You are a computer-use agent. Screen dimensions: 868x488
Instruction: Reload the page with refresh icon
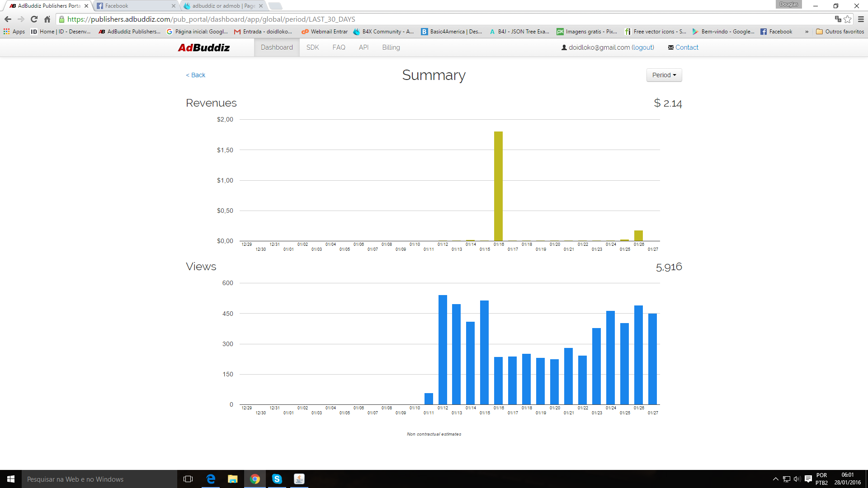(x=34, y=19)
